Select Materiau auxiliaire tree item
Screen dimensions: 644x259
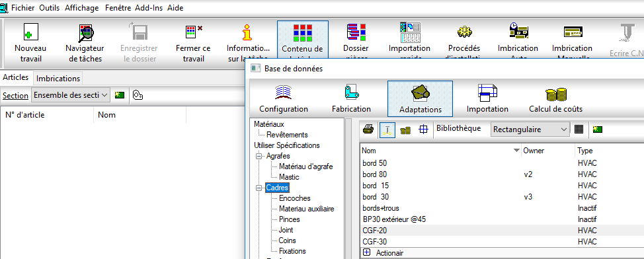306,209
